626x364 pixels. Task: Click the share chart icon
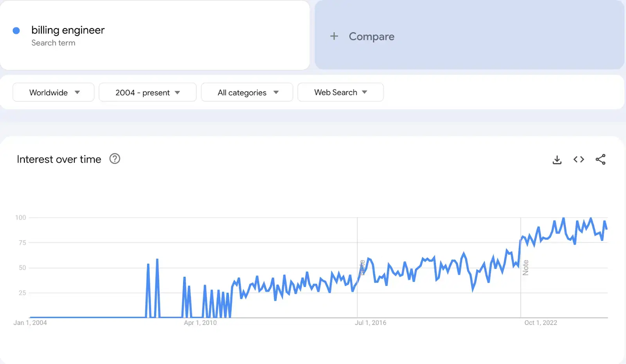click(601, 160)
